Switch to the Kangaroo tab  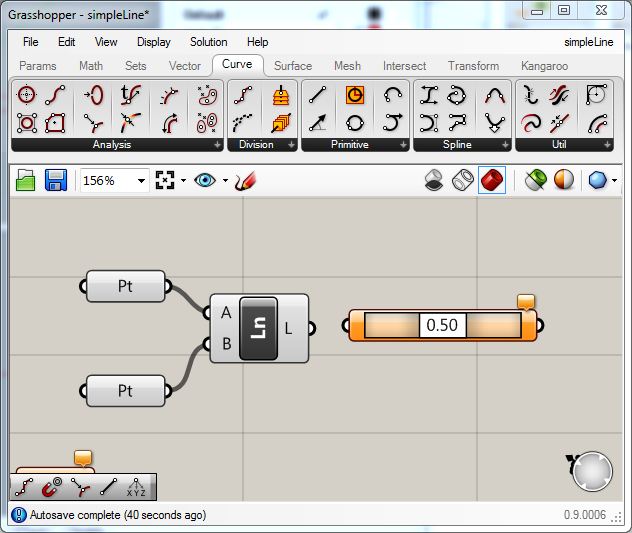click(544, 66)
